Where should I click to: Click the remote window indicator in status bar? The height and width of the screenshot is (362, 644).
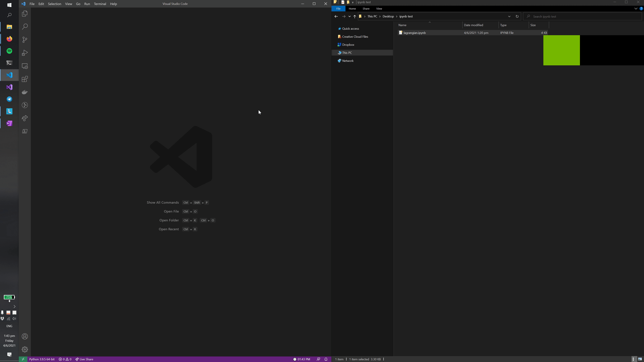23,359
